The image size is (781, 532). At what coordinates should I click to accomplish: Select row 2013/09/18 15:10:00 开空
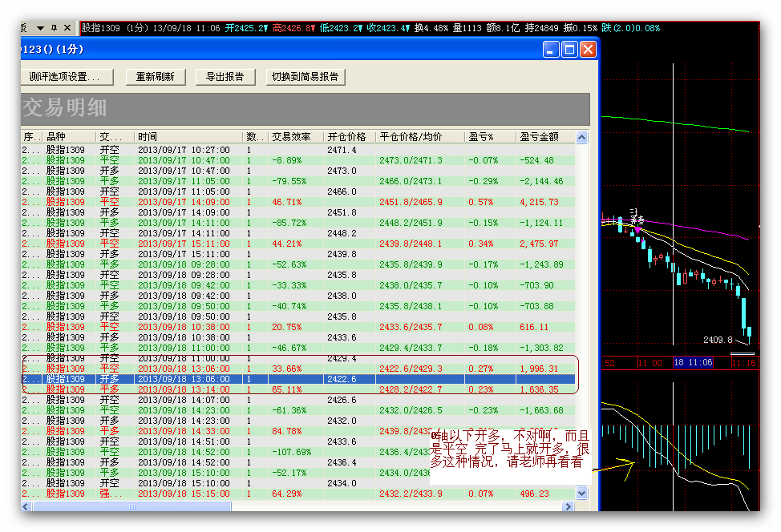click(297, 483)
